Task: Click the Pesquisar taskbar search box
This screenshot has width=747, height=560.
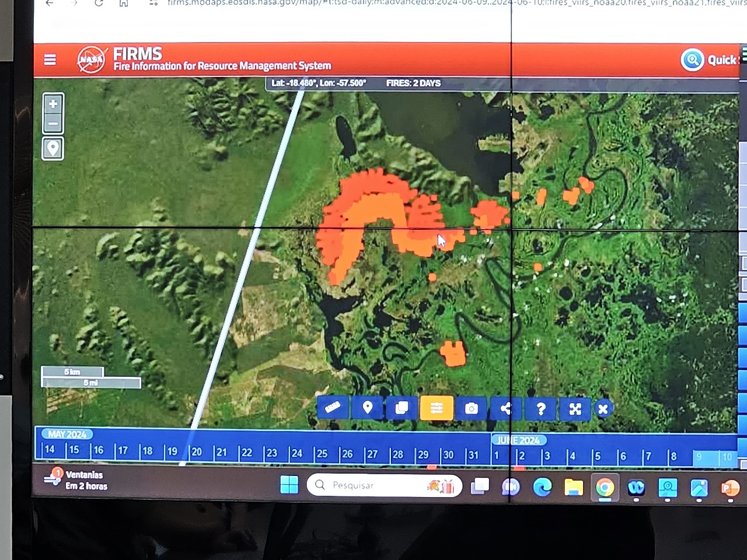Action: (x=384, y=485)
